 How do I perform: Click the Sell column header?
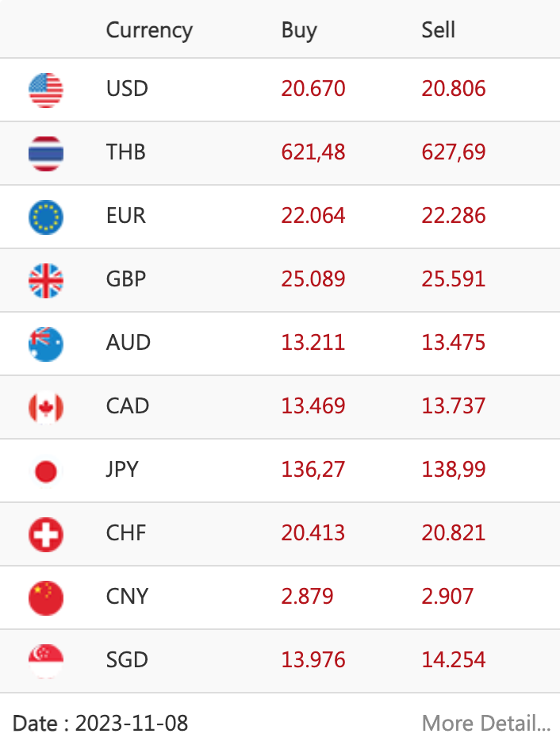(439, 29)
